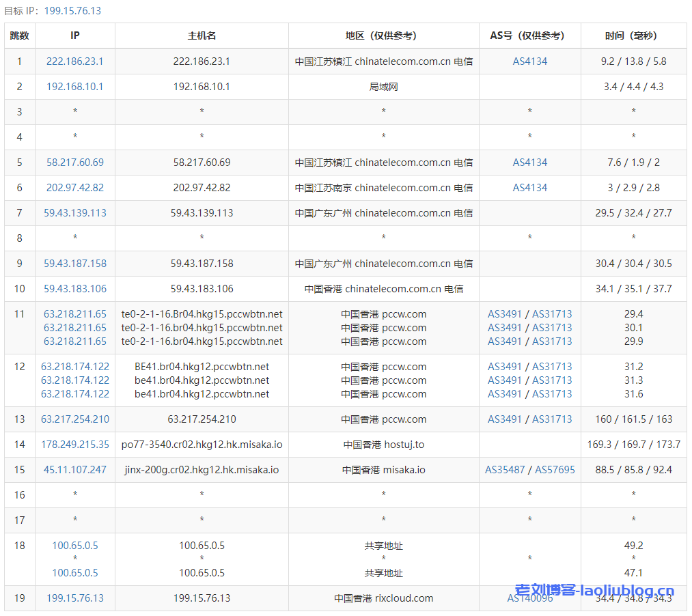Image resolution: width=692 pixels, height=616 pixels.
Task: Select the 202.97.42.82 IP link
Action: coord(75,188)
